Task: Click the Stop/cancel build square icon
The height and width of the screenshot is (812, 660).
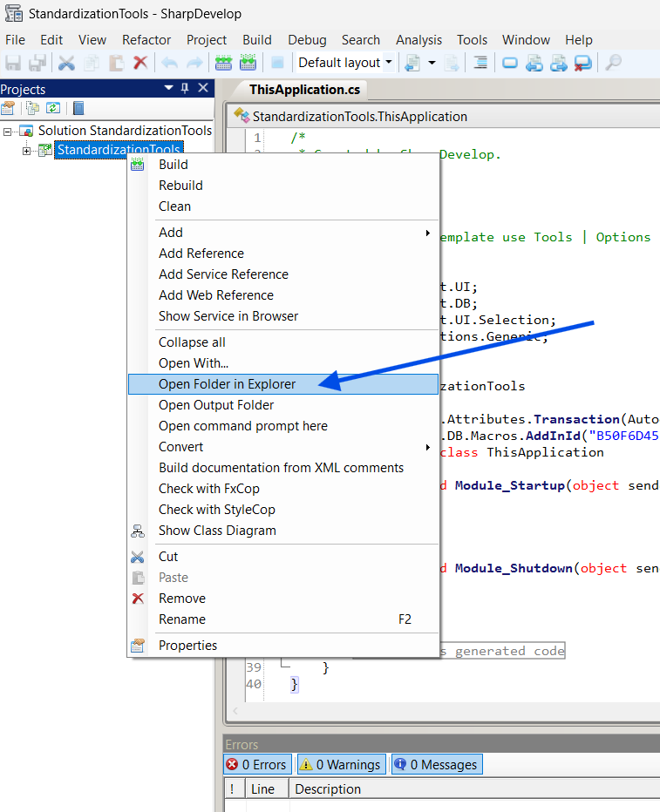Action: coord(277,63)
